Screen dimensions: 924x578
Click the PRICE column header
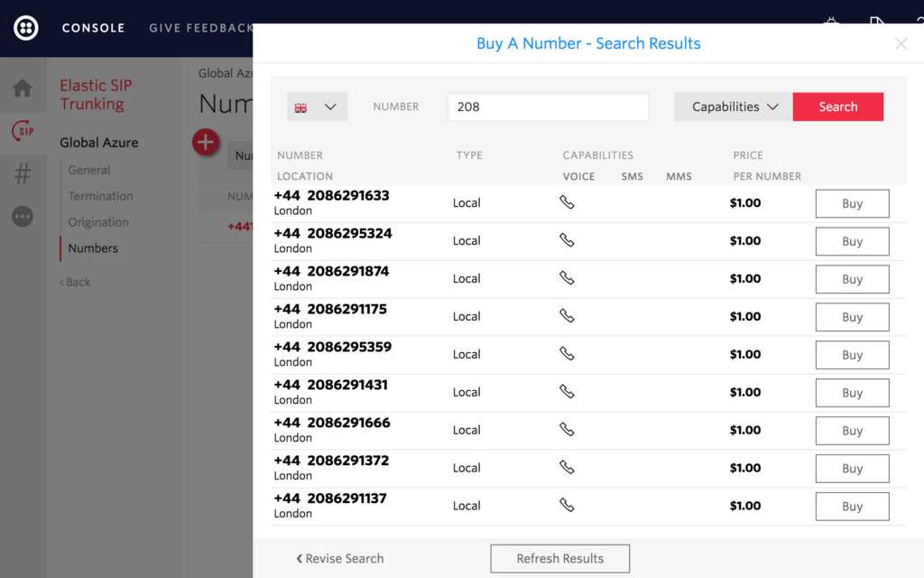[x=748, y=155]
